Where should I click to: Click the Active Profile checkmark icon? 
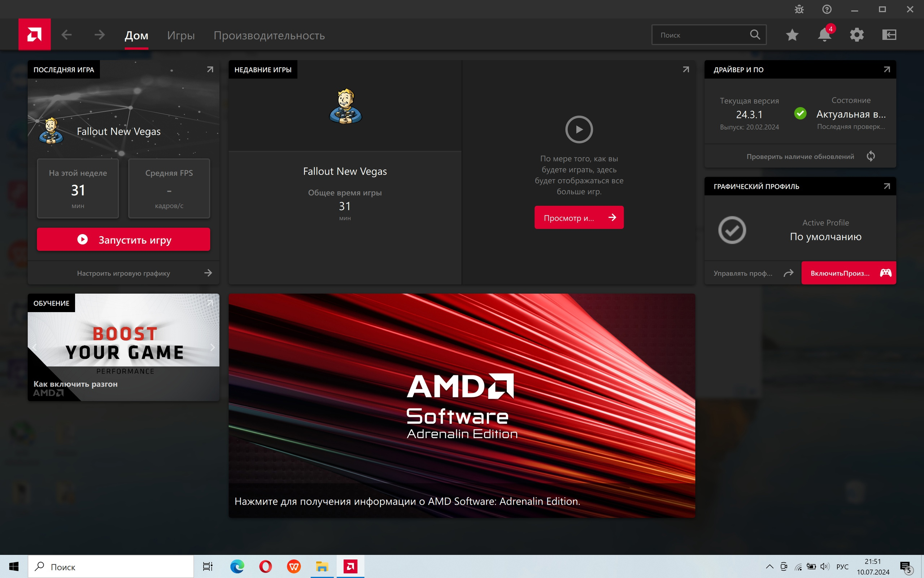point(732,230)
